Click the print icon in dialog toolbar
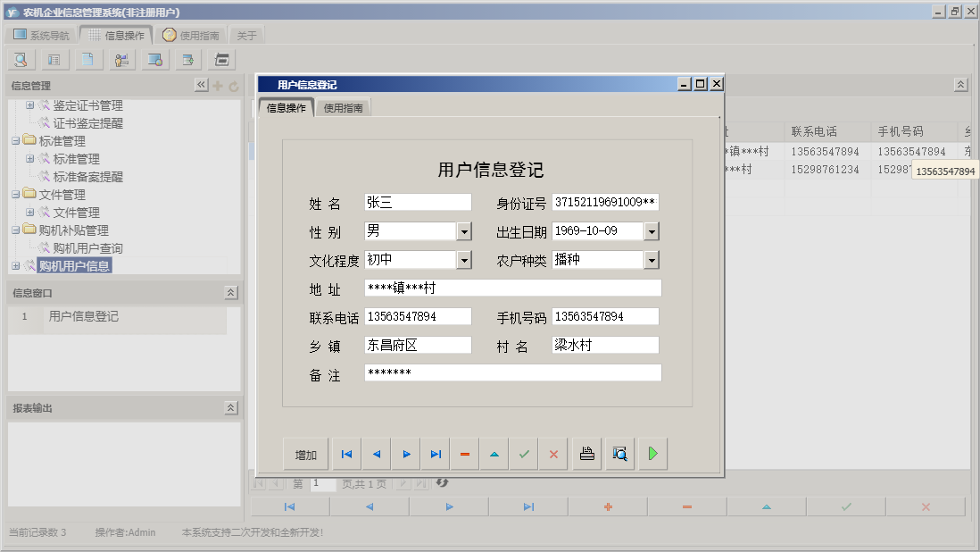980x552 pixels. 586,454
